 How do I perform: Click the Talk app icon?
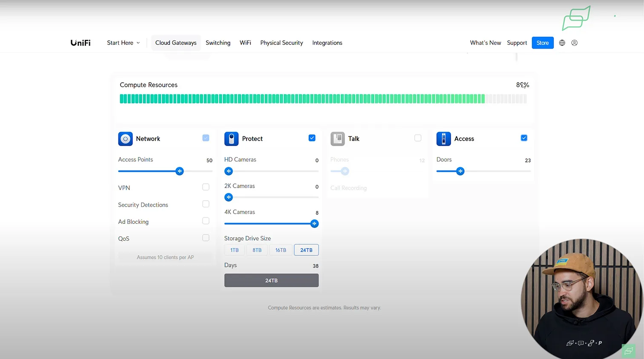pos(337,139)
